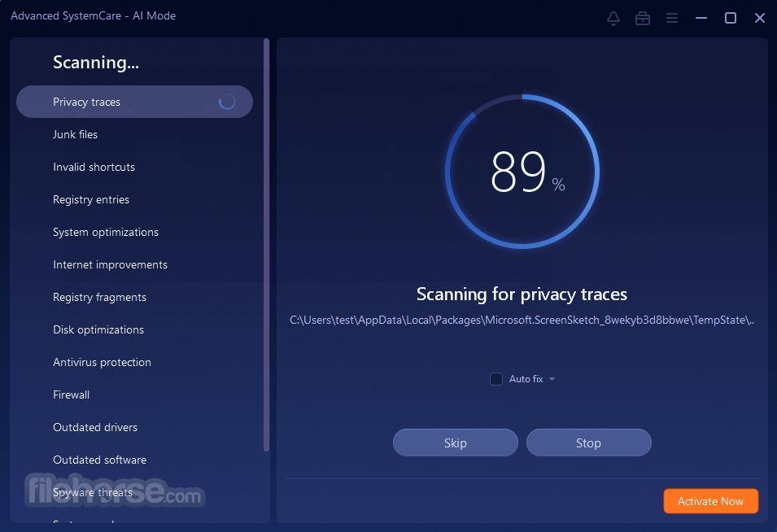Open the notifications bell icon

(x=613, y=19)
